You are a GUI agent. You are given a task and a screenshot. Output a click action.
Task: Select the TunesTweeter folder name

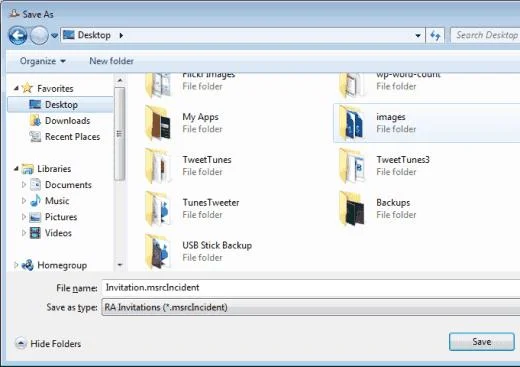coord(211,203)
